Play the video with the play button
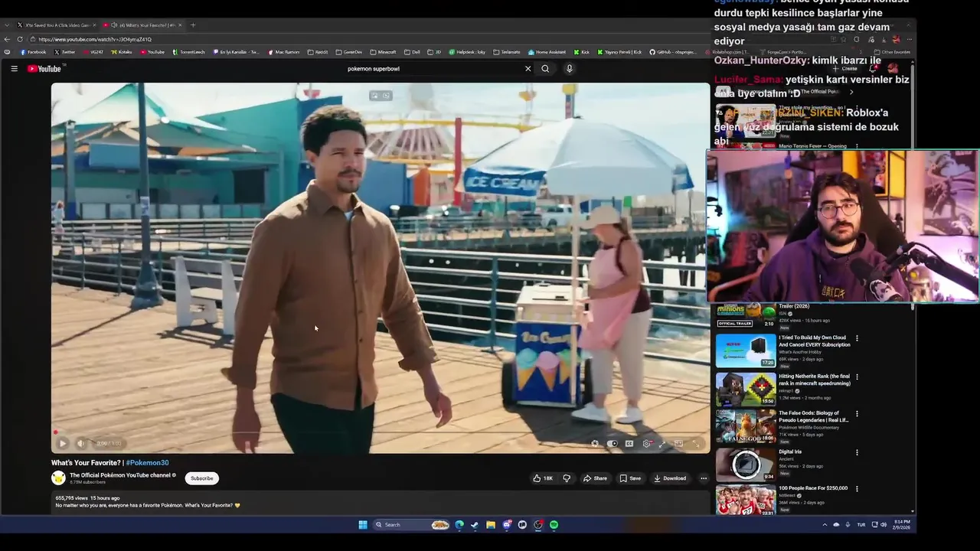980x551 pixels. point(63,443)
